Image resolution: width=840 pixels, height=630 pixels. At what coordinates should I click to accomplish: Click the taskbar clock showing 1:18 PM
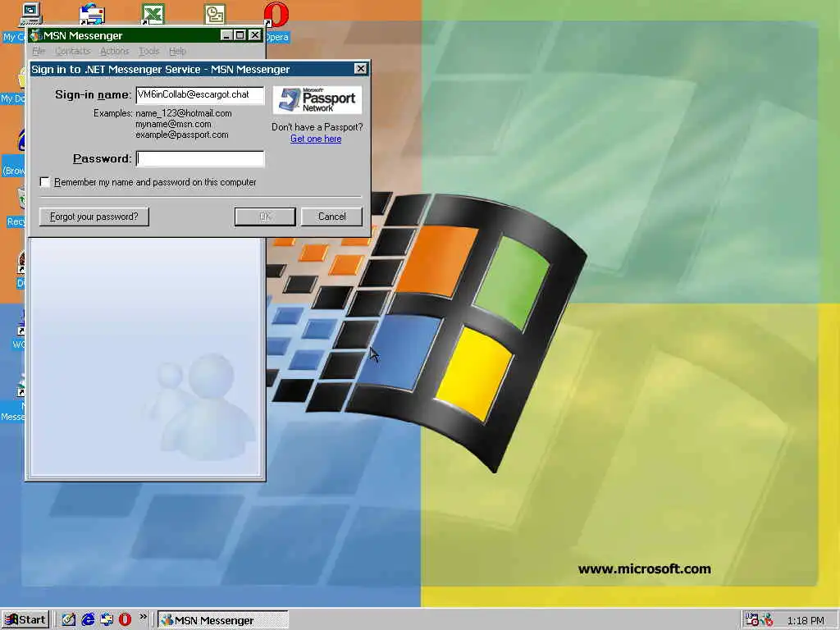[x=806, y=620]
